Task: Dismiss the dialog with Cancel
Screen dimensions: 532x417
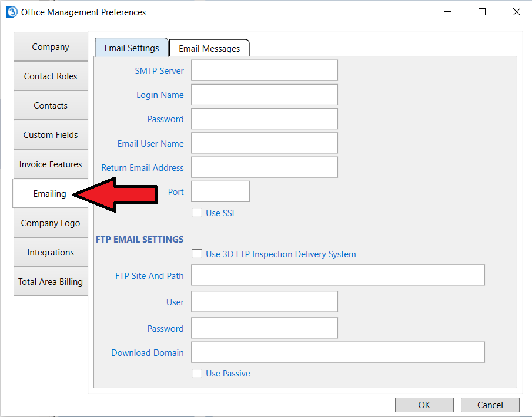Action: (x=490, y=405)
